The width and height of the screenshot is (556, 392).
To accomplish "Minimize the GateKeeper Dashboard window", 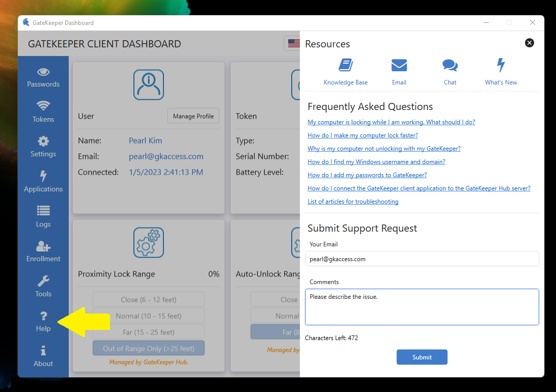I will click(x=486, y=23).
